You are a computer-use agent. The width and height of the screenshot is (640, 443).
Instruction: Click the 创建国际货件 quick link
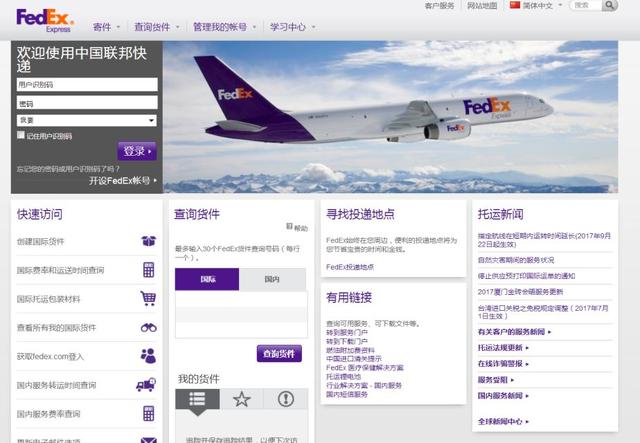click(x=40, y=241)
